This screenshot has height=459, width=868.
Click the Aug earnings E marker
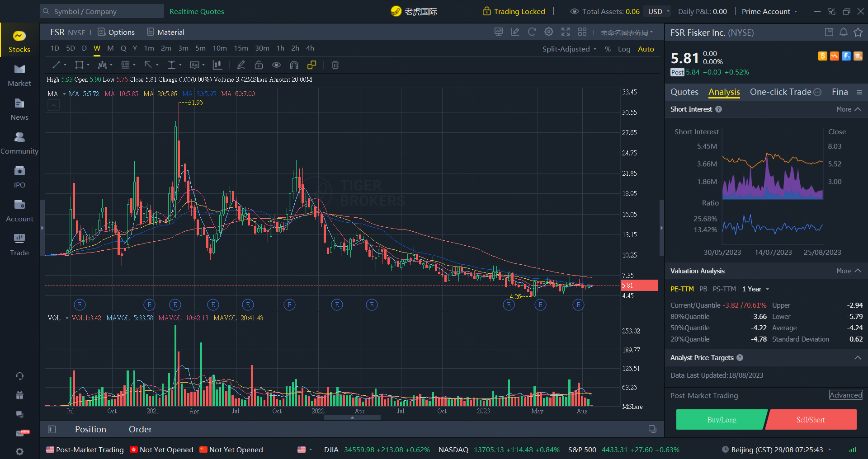pyautogui.click(x=578, y=305)
